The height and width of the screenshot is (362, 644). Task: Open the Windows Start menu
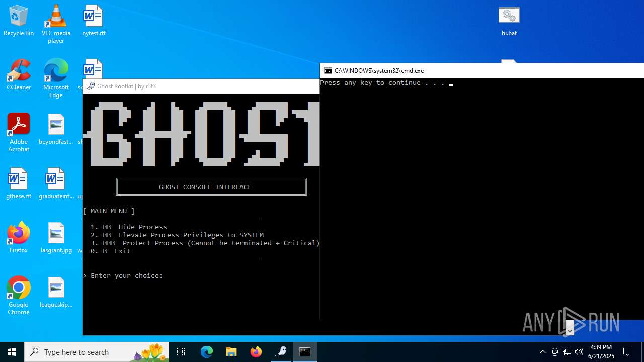[x=12, y=352]
